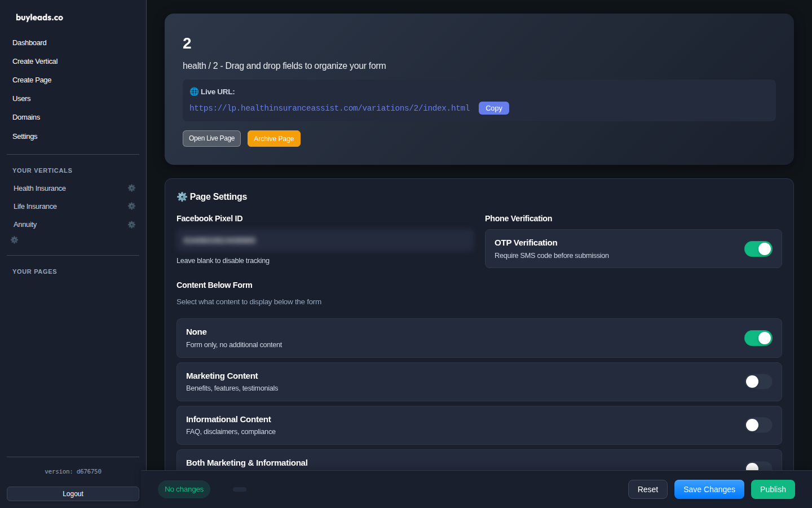Open the Dashboard page
The width and height of the screenshot is (812, 508).
pos(29,42)
